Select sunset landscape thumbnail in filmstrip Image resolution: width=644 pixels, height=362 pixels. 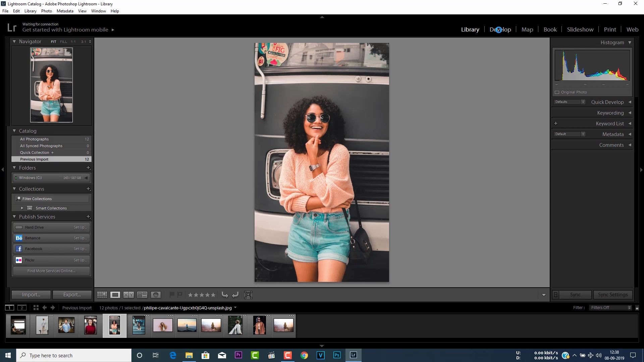pyautogui.click(x=187, y=325)
